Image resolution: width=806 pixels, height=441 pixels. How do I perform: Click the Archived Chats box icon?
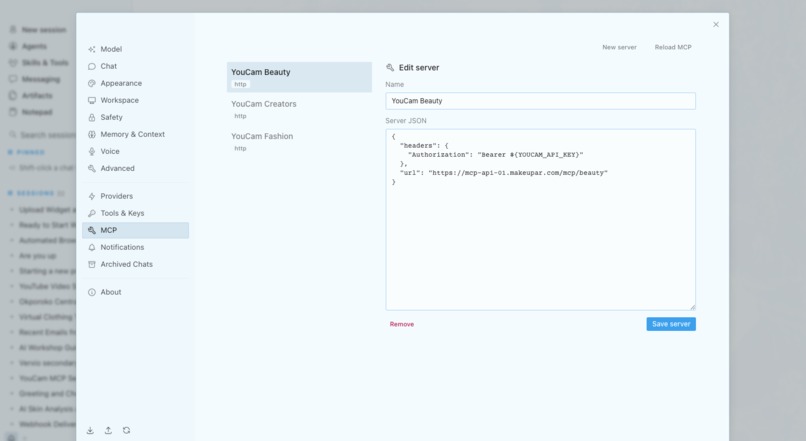coord(91,264)
